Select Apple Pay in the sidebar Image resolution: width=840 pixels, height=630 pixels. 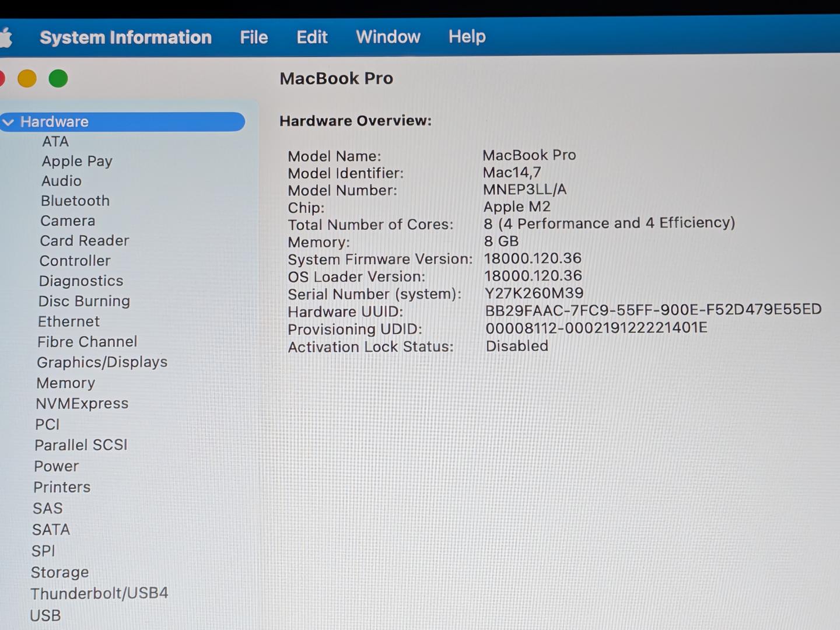pos(77,161)
